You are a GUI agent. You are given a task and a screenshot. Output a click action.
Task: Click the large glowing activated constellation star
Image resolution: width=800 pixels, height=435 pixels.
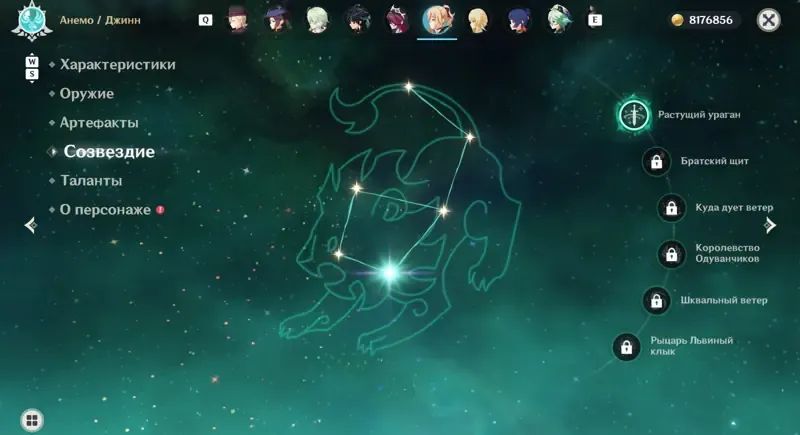click(390, 272)
